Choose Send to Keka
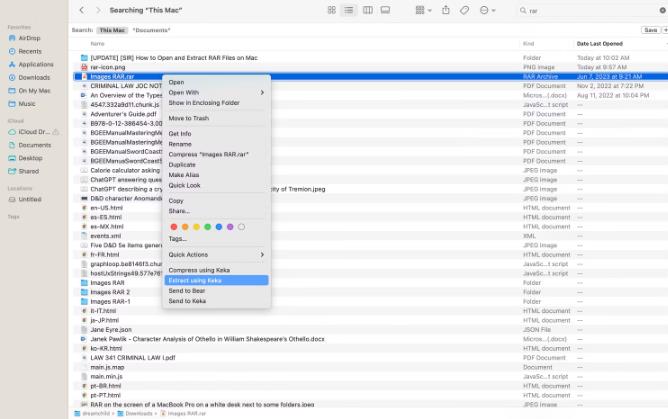Screen dimensions: 668x419 click(216, 301)
